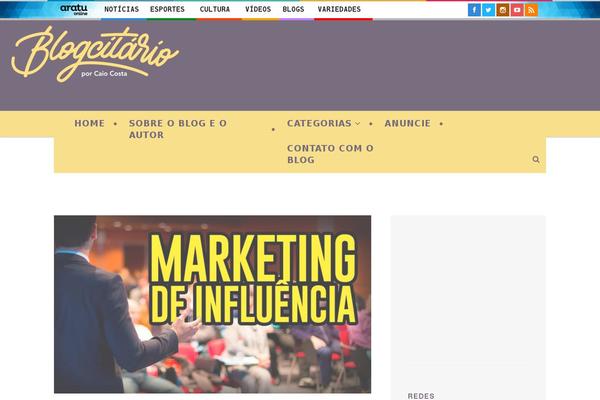Open the Variedades section

coord(339,9)
